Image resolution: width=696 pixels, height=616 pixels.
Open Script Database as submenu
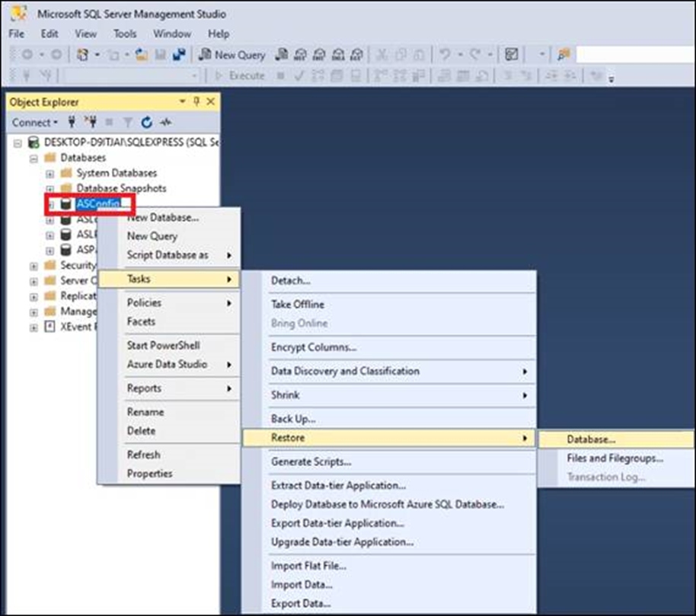click(169, 255)
